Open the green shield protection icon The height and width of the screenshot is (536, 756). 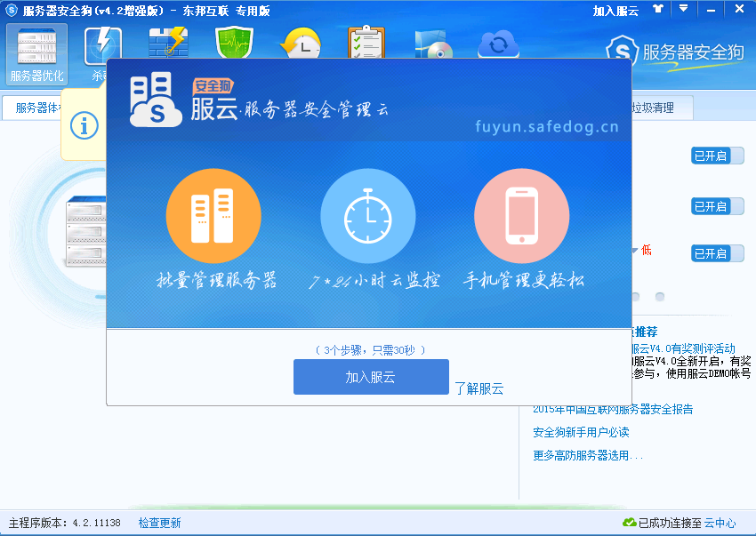point(234,43)
